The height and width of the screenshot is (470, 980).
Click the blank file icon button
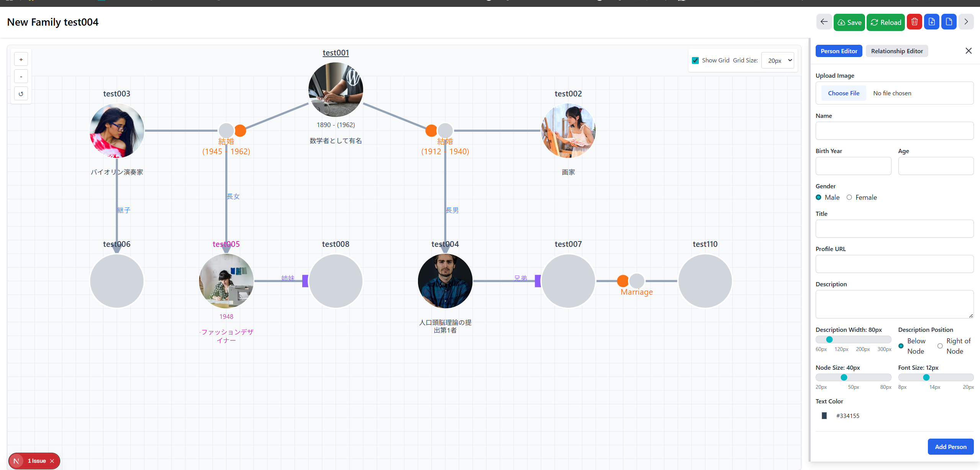pyautogui.click(x=949, y=22)
